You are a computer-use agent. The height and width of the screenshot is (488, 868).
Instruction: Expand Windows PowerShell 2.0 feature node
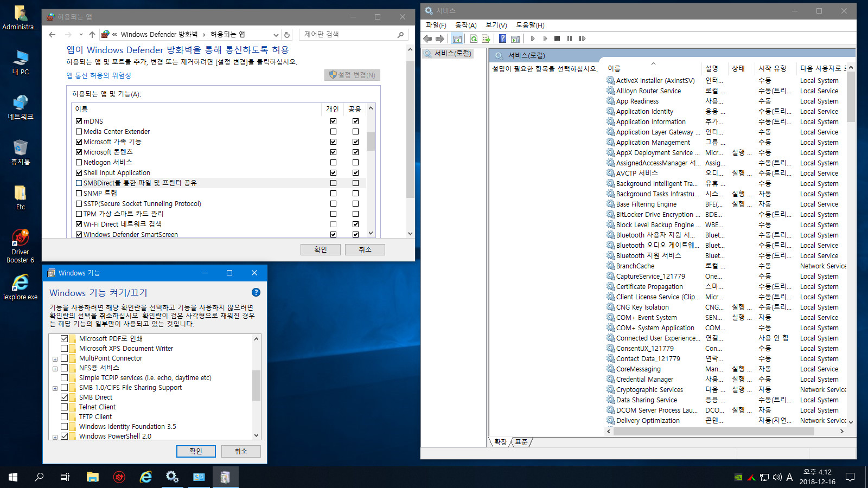(55, 437)
